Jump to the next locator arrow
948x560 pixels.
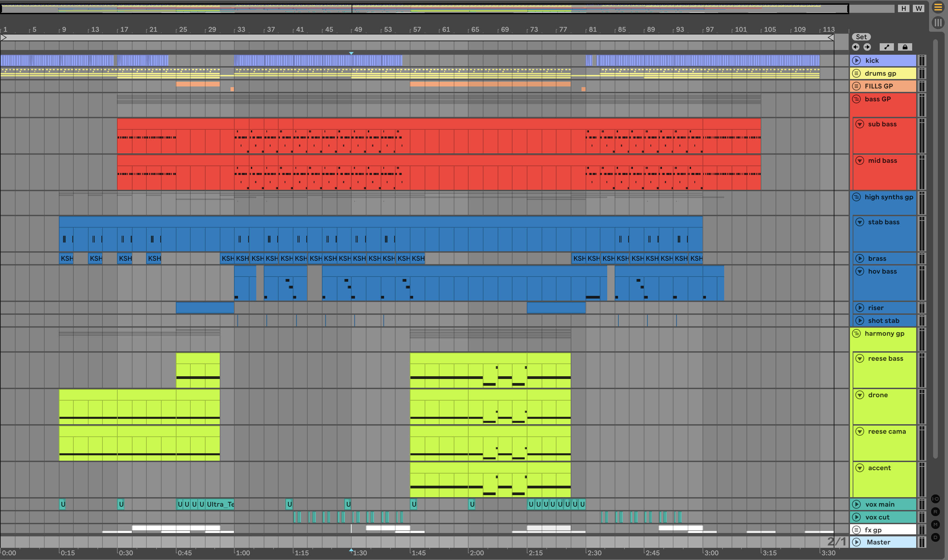click(x=867, y=47)
